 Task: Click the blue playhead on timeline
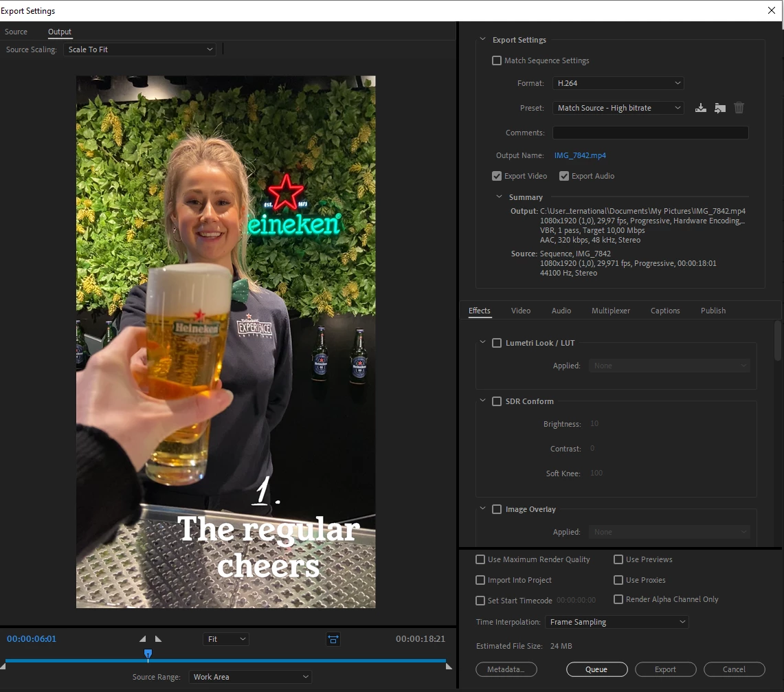(x=148, y=654)
